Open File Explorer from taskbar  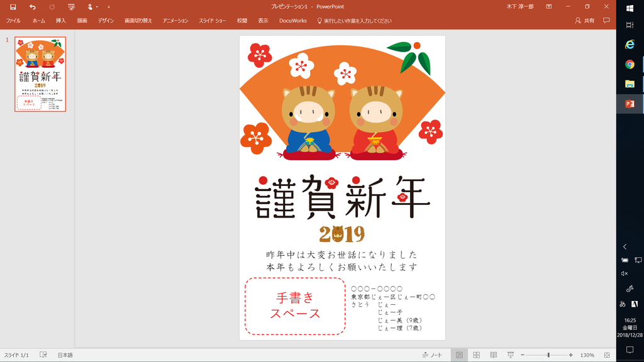(x=630, y=84)
